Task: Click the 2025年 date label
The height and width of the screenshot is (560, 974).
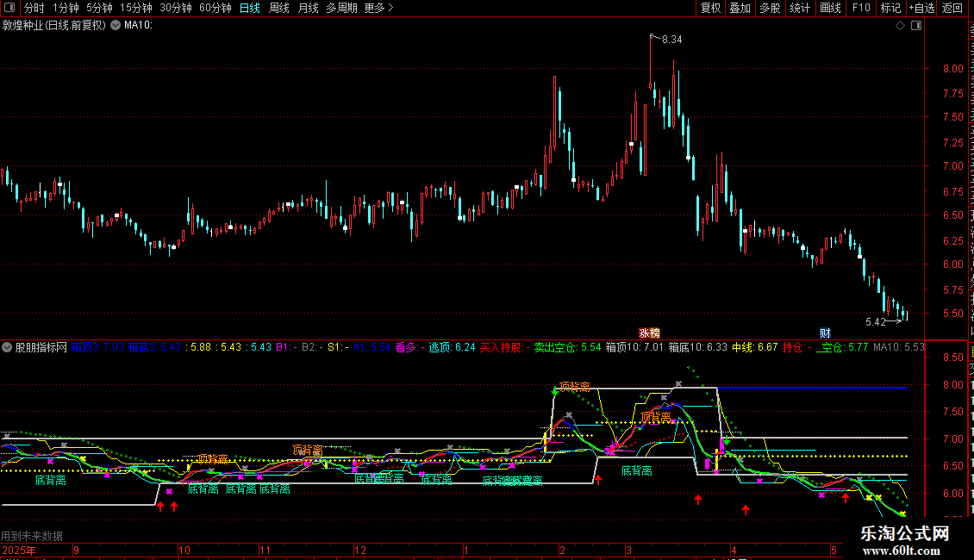Action: coord(19,551)
